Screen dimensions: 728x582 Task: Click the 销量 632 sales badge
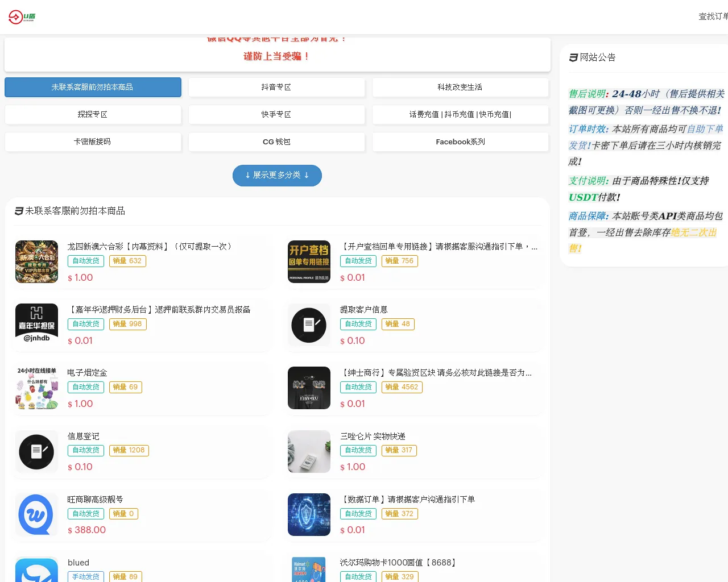(x=127, y=261)
